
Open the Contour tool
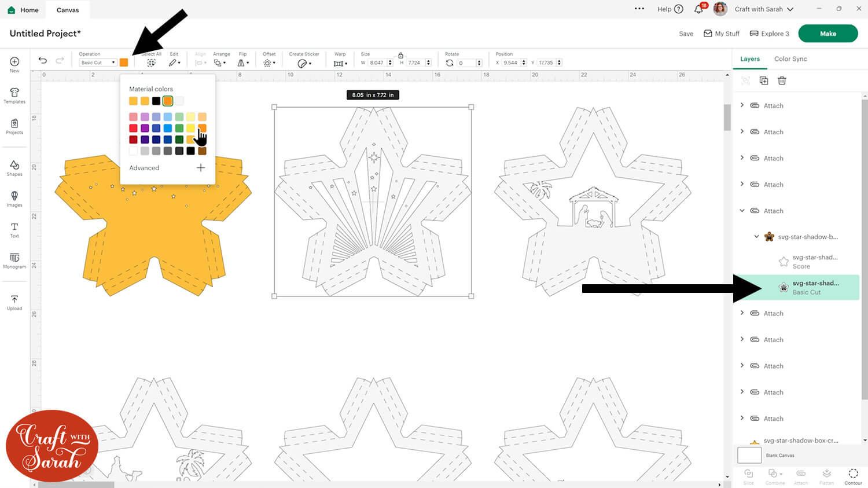coord(853,476)
